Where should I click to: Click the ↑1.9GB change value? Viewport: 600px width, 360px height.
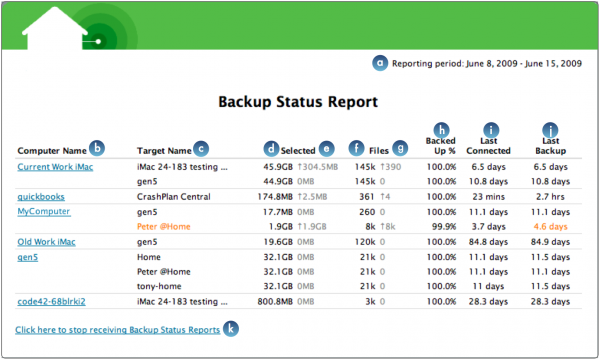(x=312, y=226)
